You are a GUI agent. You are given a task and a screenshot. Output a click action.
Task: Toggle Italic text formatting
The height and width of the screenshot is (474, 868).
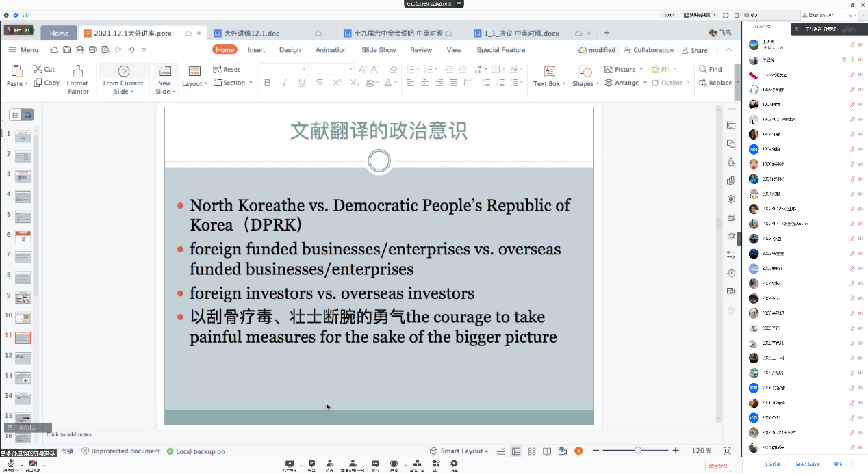pos(284,83)
